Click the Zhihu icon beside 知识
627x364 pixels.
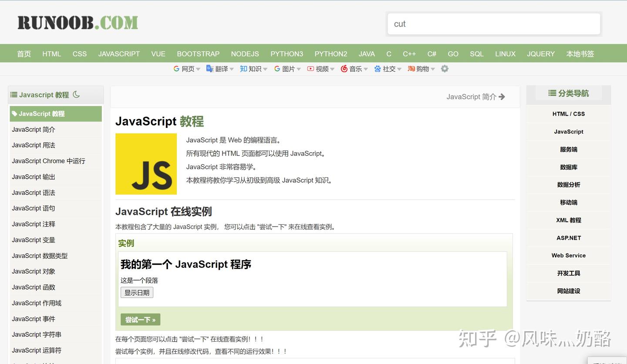243,69
